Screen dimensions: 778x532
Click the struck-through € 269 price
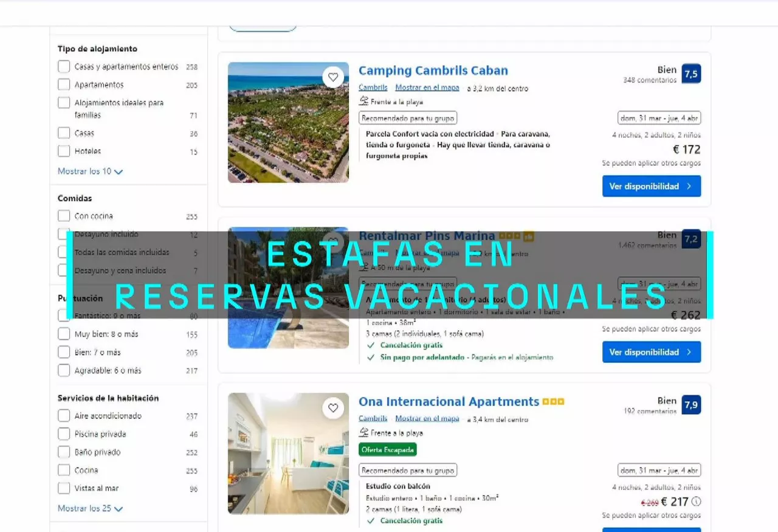tap(650, 503)
